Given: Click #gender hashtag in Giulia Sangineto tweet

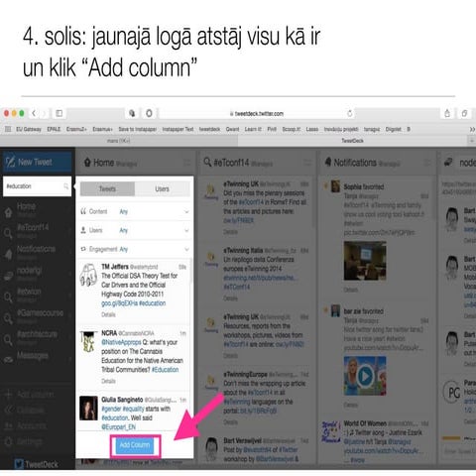Looking at the screenshot, I should tap(111, 409).
